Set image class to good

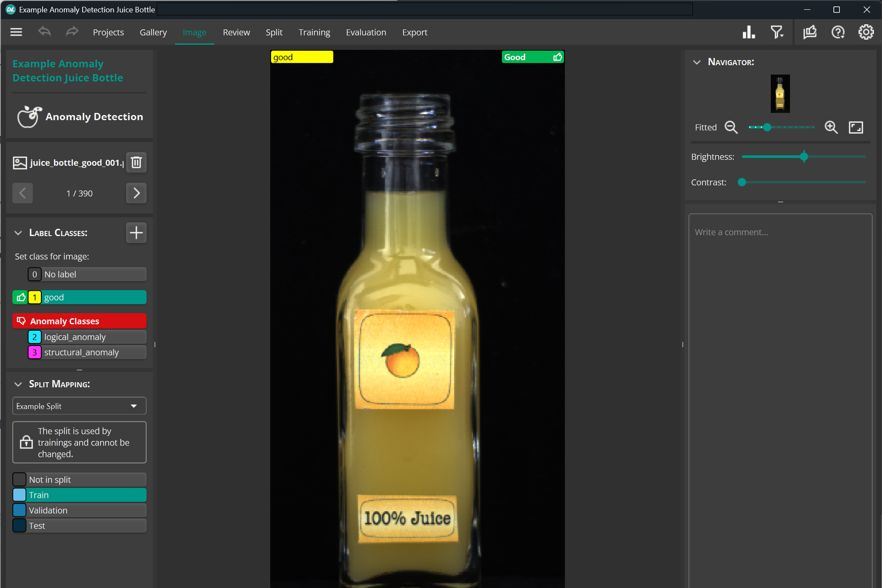point(87,297)
